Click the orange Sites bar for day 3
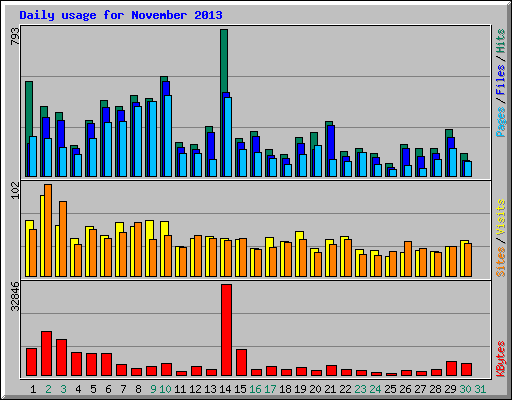Image resolution: width=512 pixels, height=400 pixels. tap(63, 239)
